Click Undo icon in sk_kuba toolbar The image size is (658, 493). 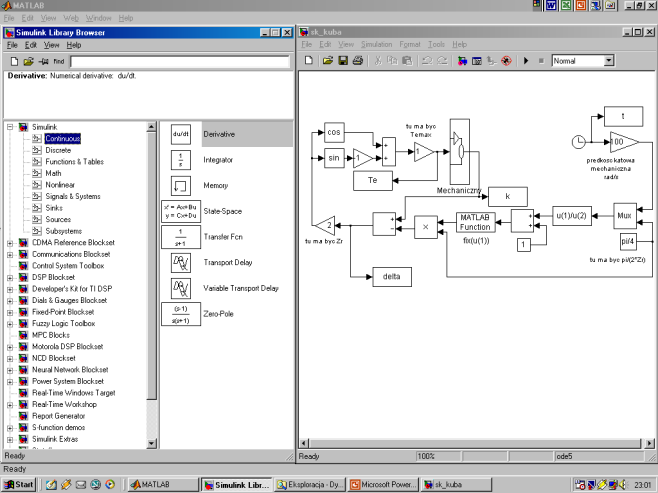427,60
